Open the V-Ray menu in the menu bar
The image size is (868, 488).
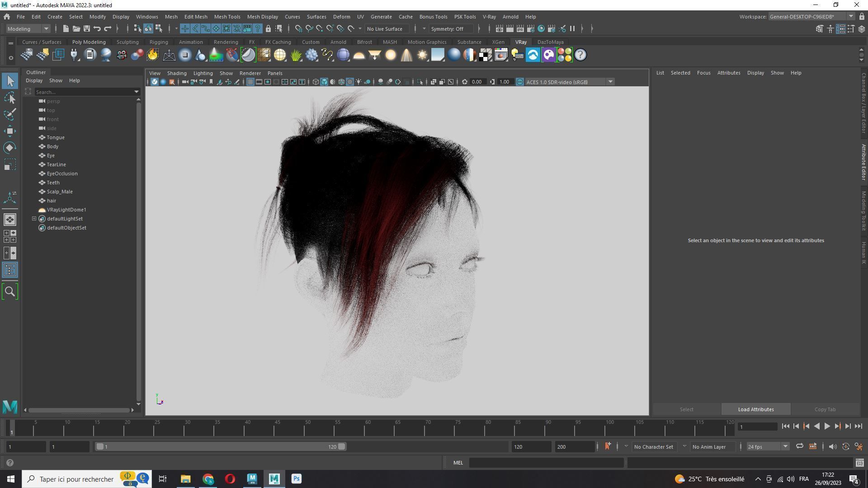point(489,17)
